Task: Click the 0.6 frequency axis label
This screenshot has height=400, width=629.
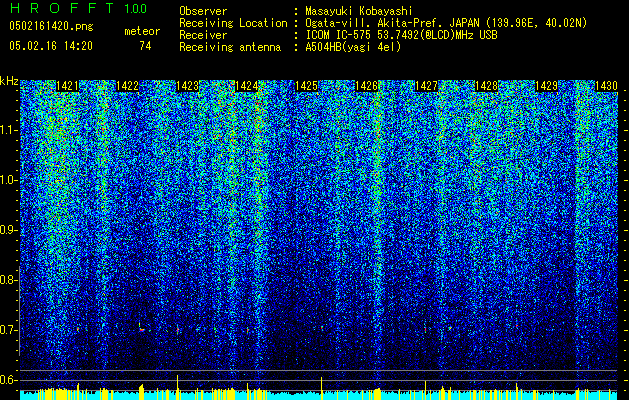Action: [x=8, y=380]
